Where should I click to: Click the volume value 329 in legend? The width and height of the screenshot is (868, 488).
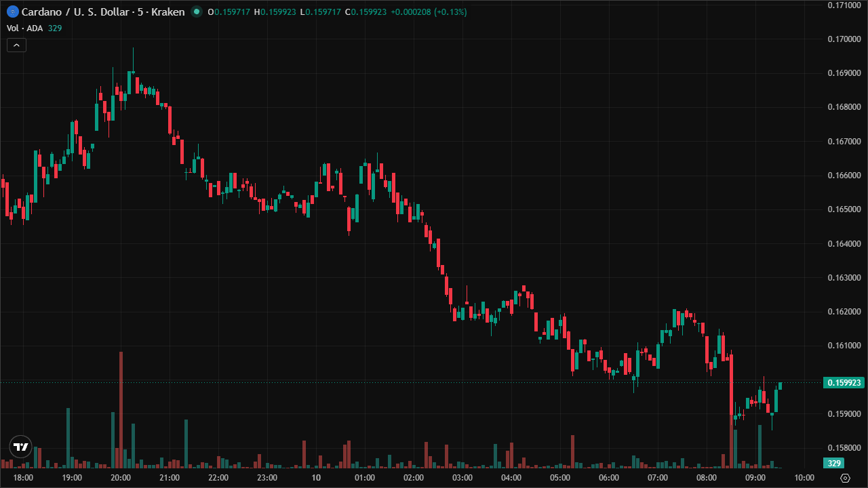[x=55, y=28]
